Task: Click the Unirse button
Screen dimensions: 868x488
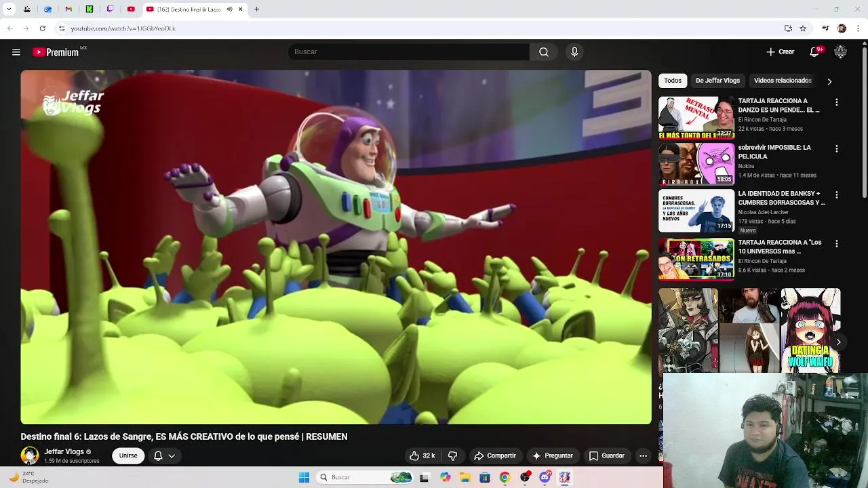Action: point(128,455)
